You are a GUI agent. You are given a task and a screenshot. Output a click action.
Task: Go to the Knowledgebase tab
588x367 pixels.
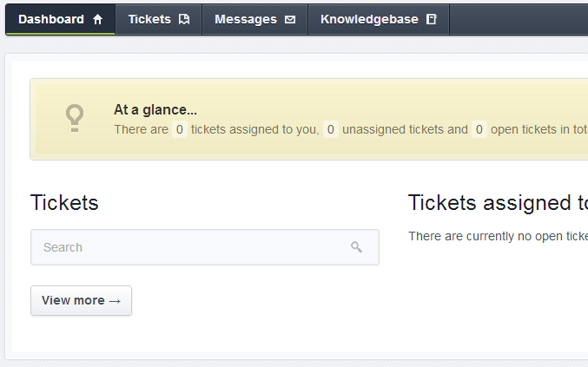379,19
